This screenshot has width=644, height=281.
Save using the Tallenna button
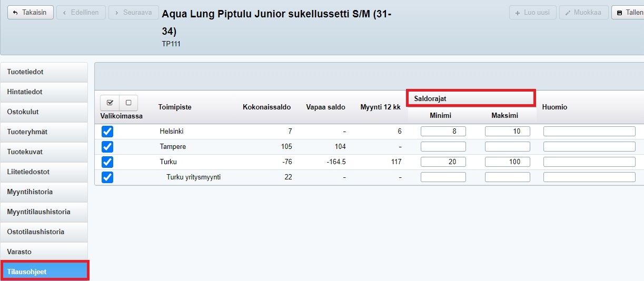[628, 12]
